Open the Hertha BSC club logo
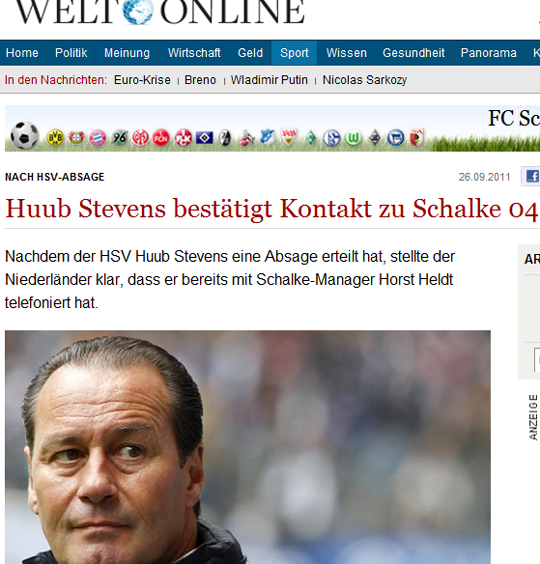540x564 pixels. click(x=395, y=138)
